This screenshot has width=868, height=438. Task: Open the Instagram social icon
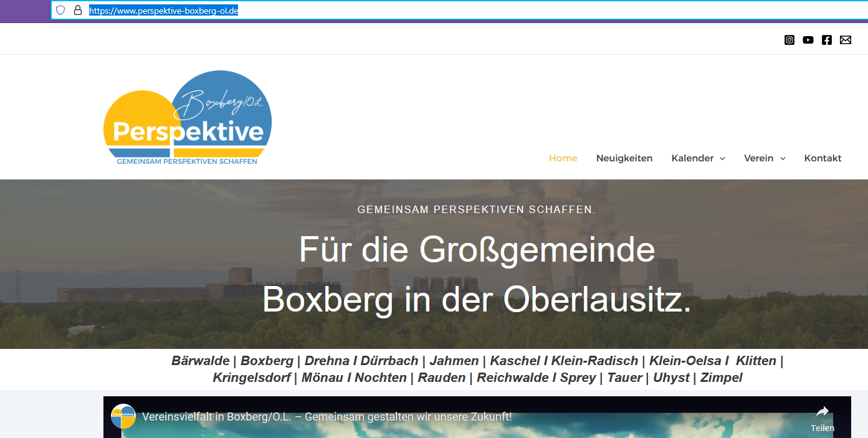(789, 40)
